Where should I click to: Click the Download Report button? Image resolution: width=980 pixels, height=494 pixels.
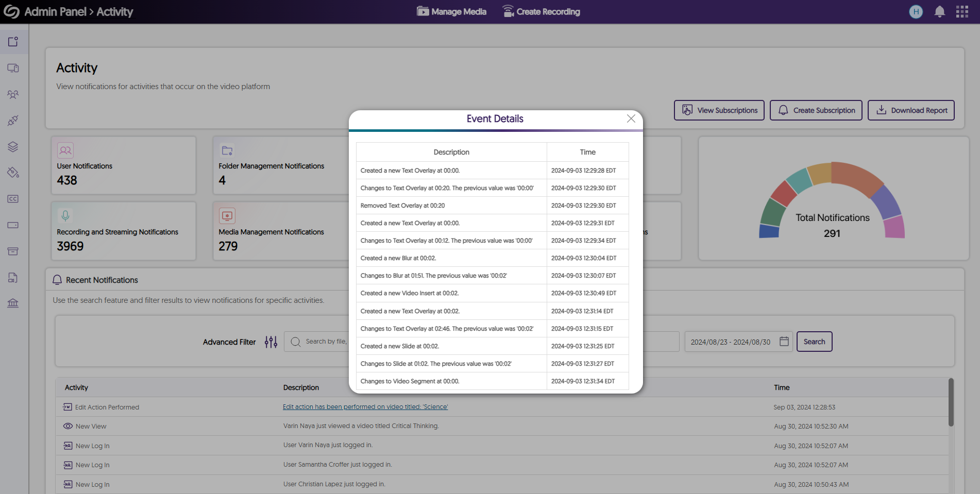pyautogui.click(x=911, y=110)
